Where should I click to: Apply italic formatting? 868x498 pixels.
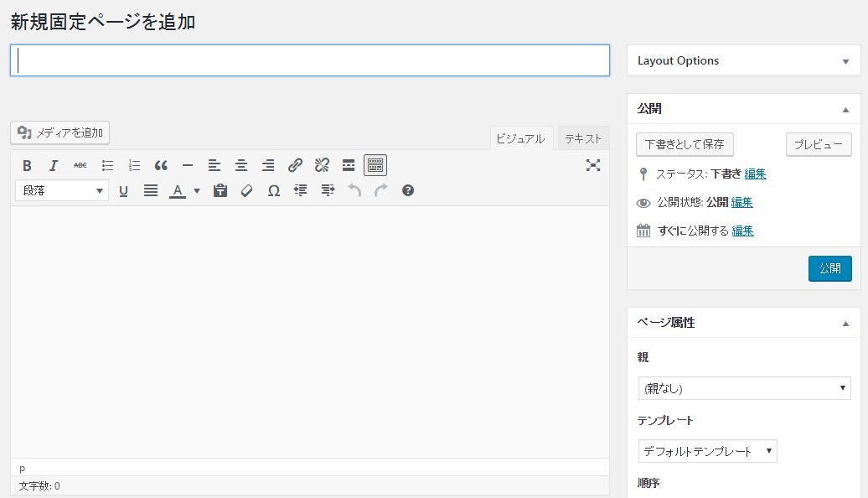tap(54, 165)
